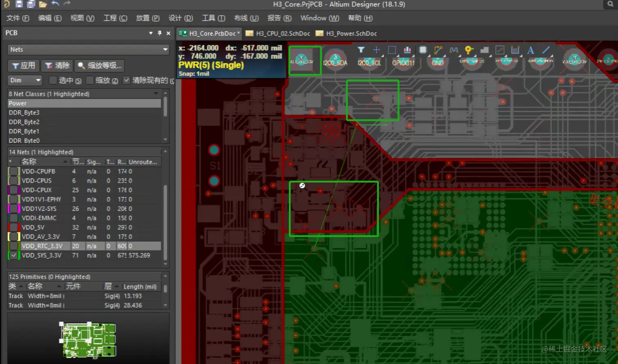This screenshot has height=364, width=618.
Task: Open the Nets mode dropdown
Action: point(88,49)
